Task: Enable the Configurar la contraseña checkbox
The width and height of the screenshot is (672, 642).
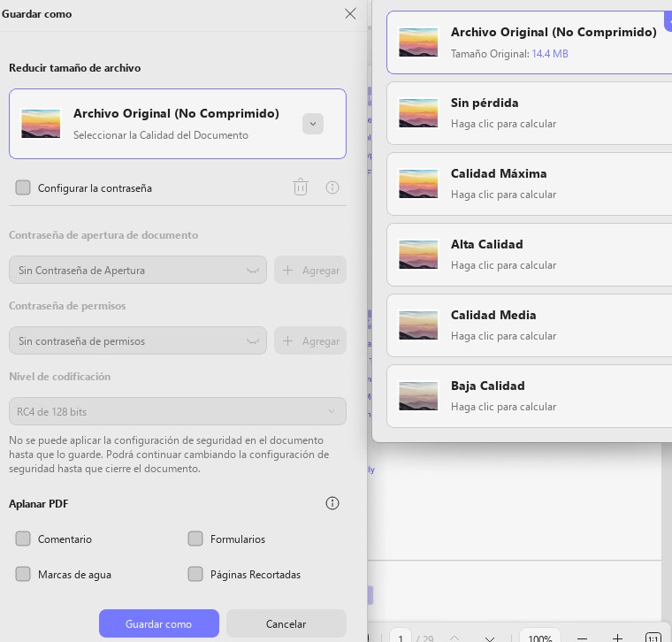Action: 23,187
